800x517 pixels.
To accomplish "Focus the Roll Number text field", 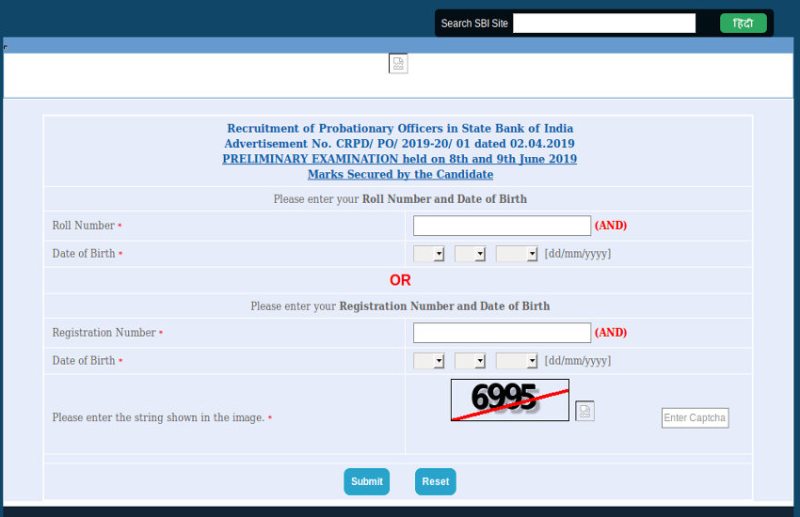I will coord(502,226).
